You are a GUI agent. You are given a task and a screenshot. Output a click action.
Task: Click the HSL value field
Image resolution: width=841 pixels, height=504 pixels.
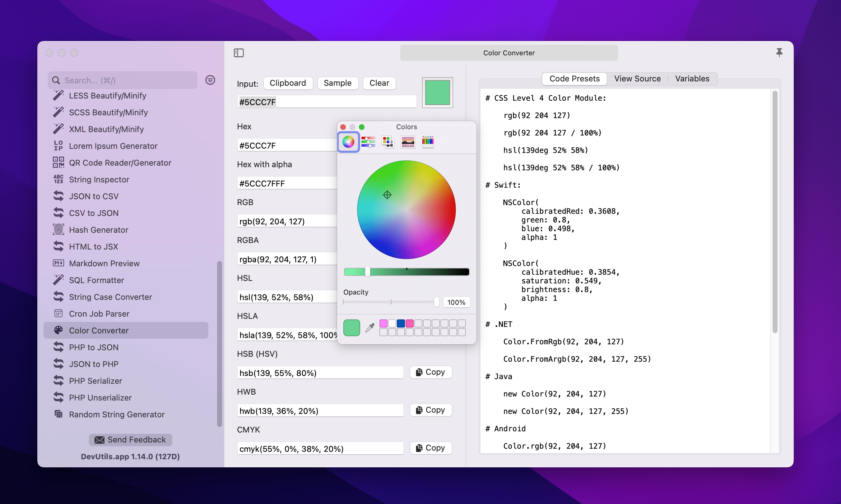pyautogui.click(x=287, y=297)
